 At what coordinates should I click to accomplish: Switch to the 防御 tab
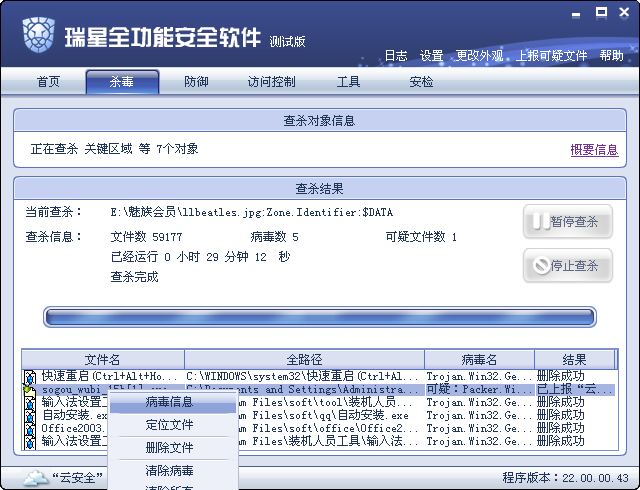point(196,82)
